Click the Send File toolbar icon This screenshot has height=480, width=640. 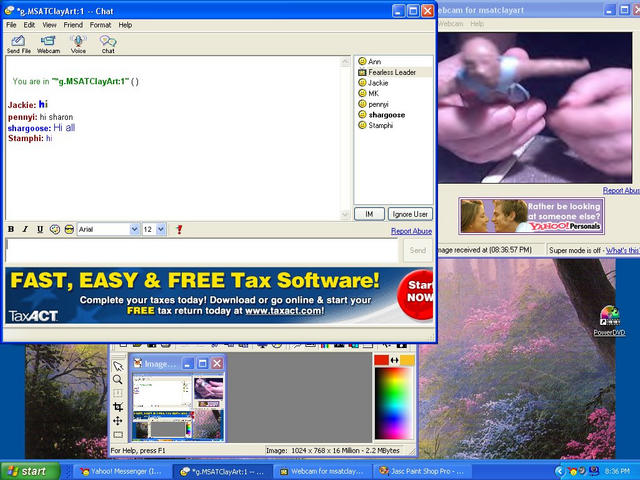coord(18,44)
